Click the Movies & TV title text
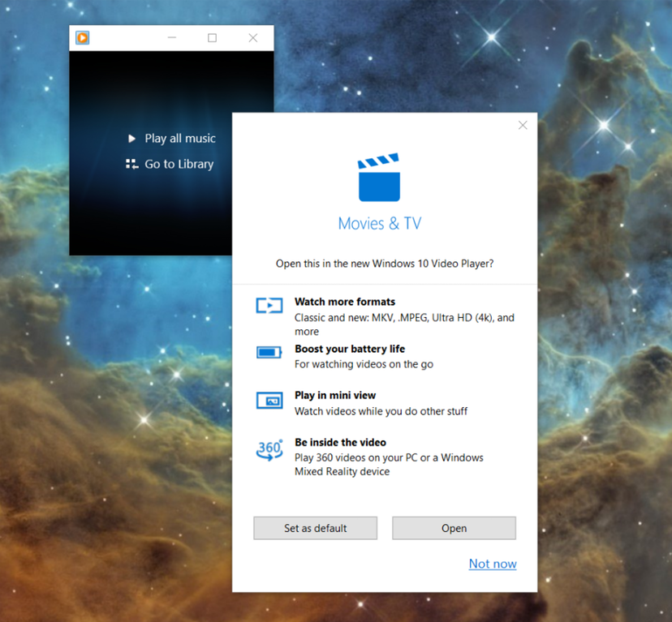 (x=379, y=223)
